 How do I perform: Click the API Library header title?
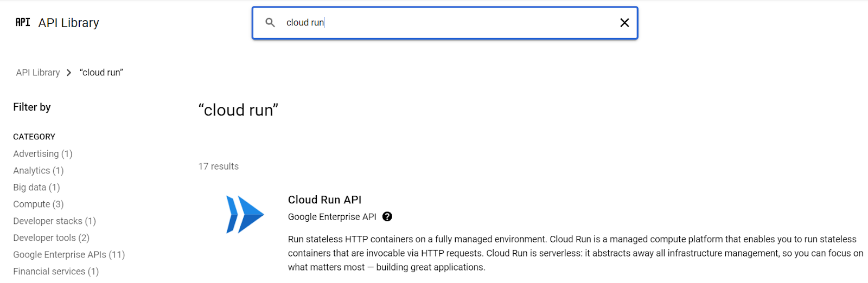point(68,23)
